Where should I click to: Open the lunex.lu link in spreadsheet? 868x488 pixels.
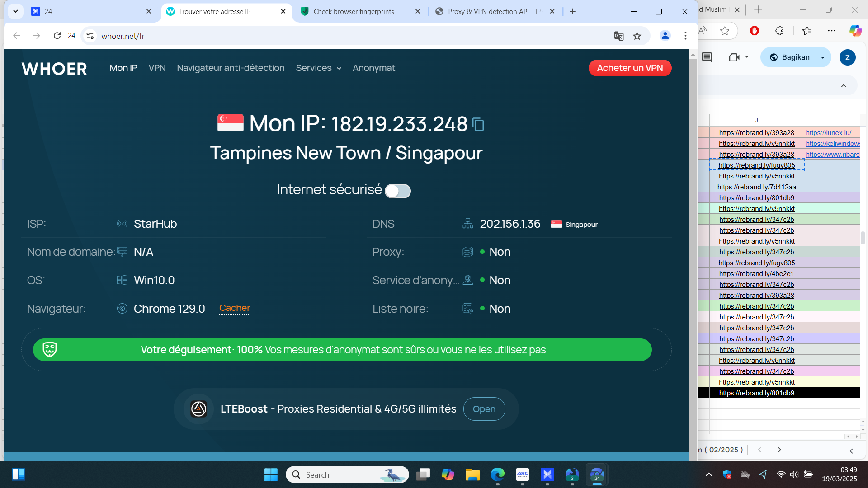click(828, 133)
